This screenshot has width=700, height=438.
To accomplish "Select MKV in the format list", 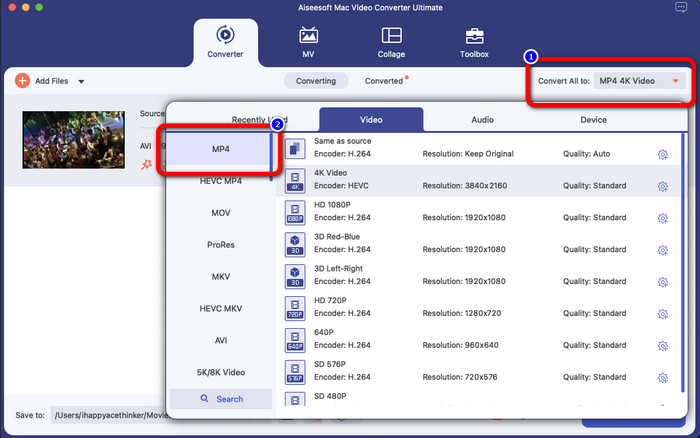I will (x=221, y=277).
